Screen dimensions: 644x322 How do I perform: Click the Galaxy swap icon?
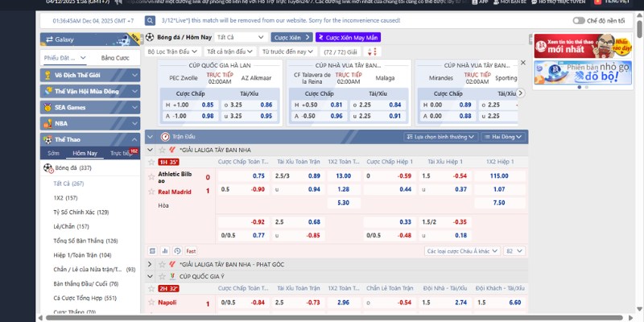click(49, 39)
